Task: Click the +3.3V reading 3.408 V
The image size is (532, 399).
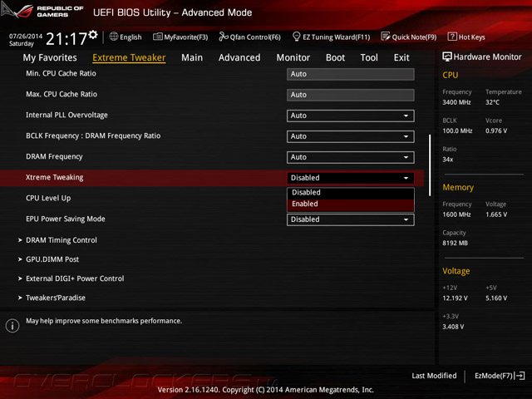Action: [453, 327]
